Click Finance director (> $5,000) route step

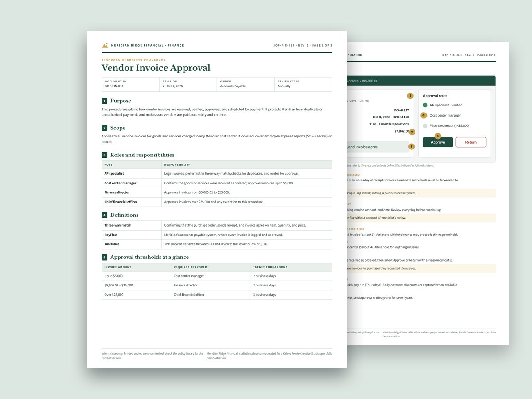(x=450, y=126)
